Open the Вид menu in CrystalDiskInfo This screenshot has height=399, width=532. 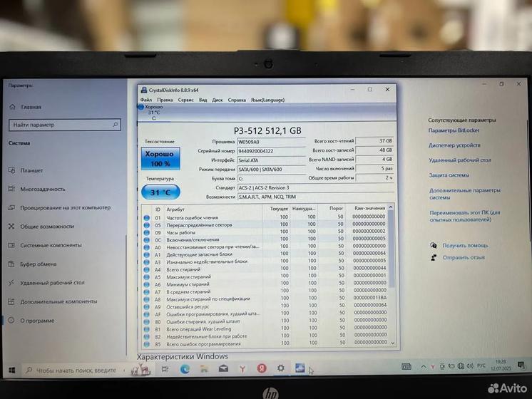point(203,100)
